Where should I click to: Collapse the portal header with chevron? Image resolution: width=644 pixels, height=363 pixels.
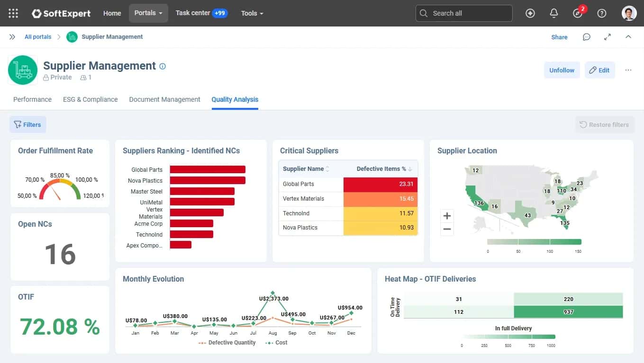tap(628, 37)
